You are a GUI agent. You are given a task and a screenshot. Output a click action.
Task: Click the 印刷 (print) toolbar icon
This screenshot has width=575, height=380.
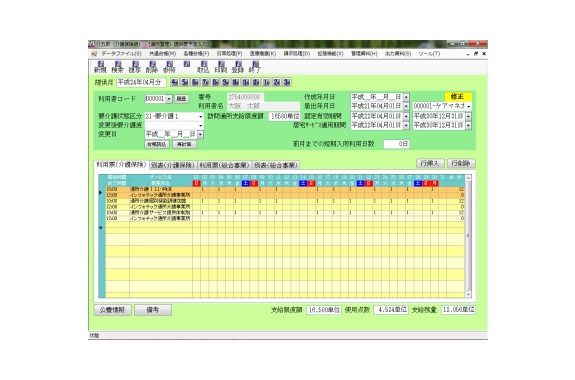(x=221, y=67)
